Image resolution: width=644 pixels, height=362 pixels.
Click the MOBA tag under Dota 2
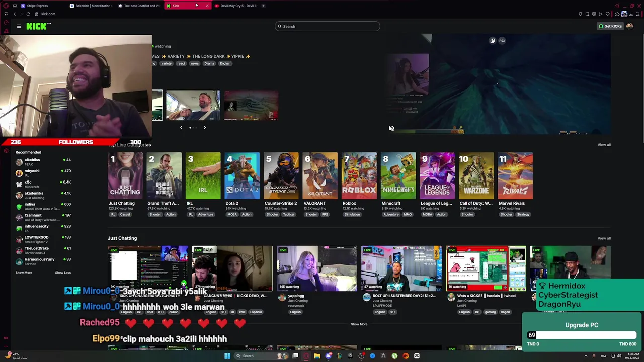(x=232, y=215)
